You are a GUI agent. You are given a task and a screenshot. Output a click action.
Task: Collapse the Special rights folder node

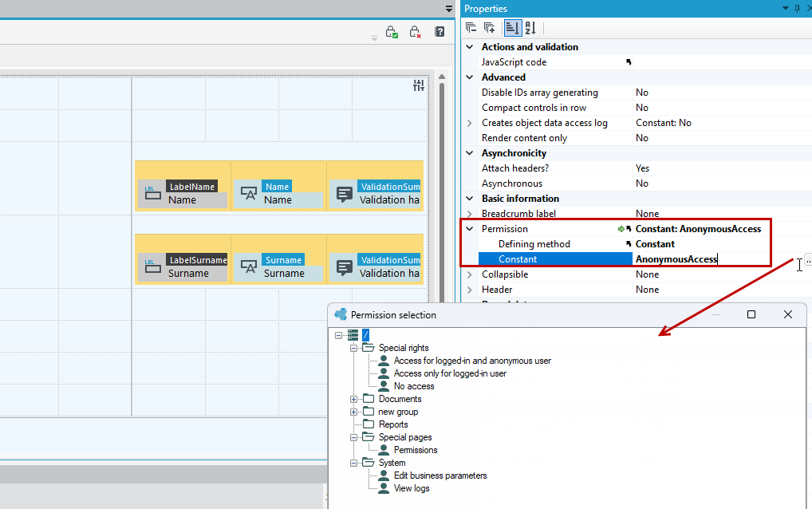point(353,348)
